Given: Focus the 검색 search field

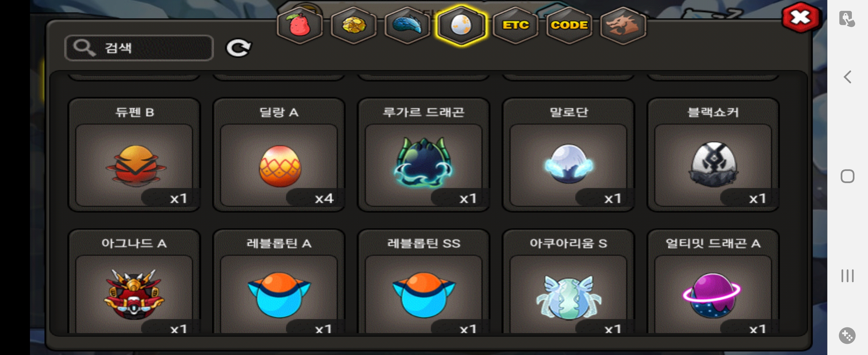Looking at the screenshot, I should pos(139,48).
